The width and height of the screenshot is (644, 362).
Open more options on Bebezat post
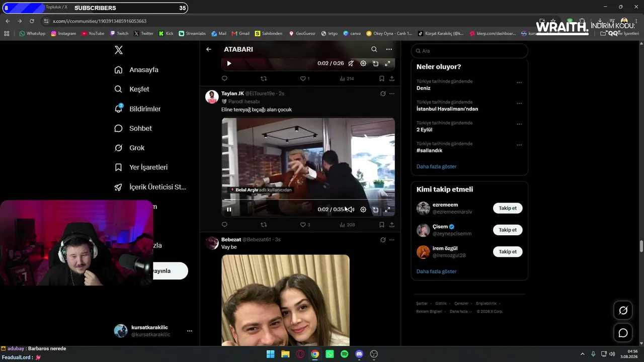392,240
